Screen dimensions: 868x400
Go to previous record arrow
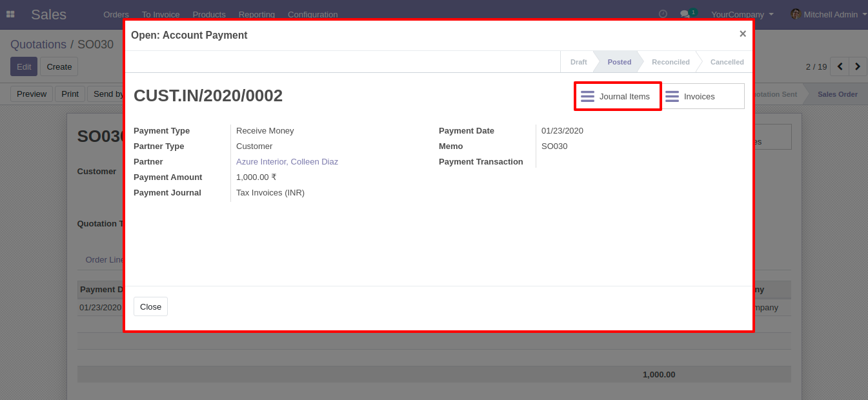pos(840,66)
